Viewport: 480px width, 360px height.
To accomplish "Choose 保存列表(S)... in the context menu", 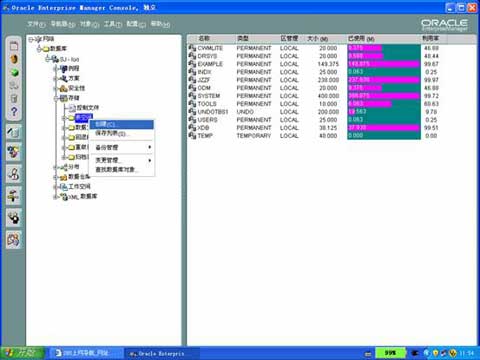I will click(122, 133).
